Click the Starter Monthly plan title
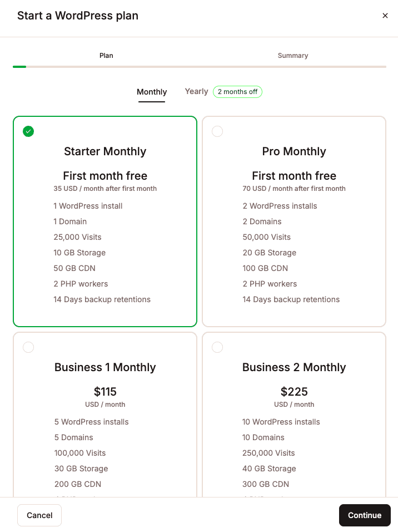 [x=105, y=151]
